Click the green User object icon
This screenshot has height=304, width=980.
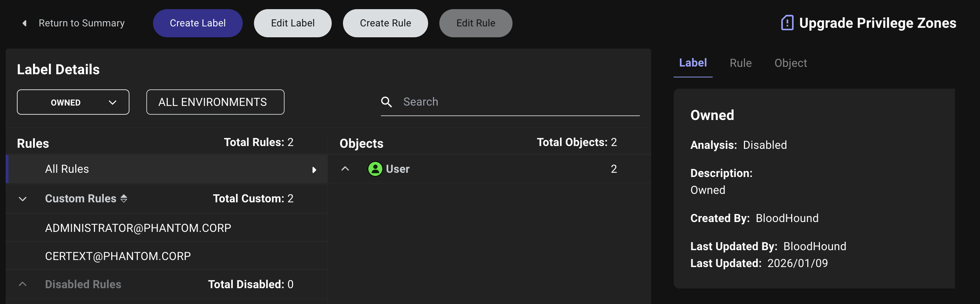375,169
